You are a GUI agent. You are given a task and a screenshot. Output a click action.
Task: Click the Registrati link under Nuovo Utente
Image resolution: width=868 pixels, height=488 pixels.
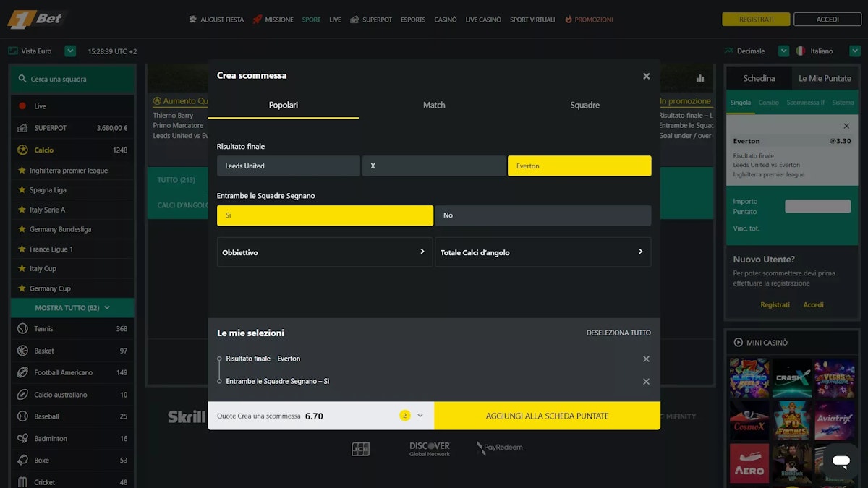(x=775, y=305)
